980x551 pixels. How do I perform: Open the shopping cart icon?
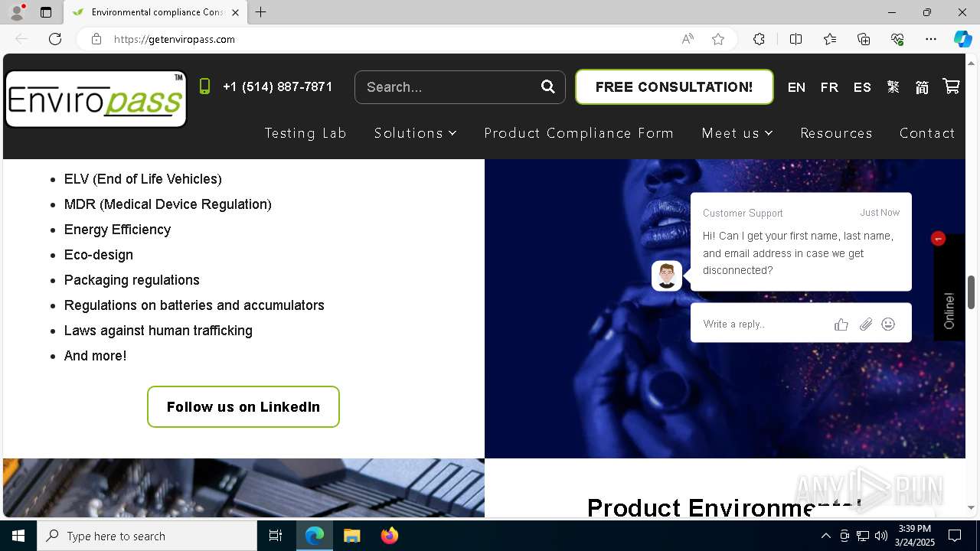(951, 86)
